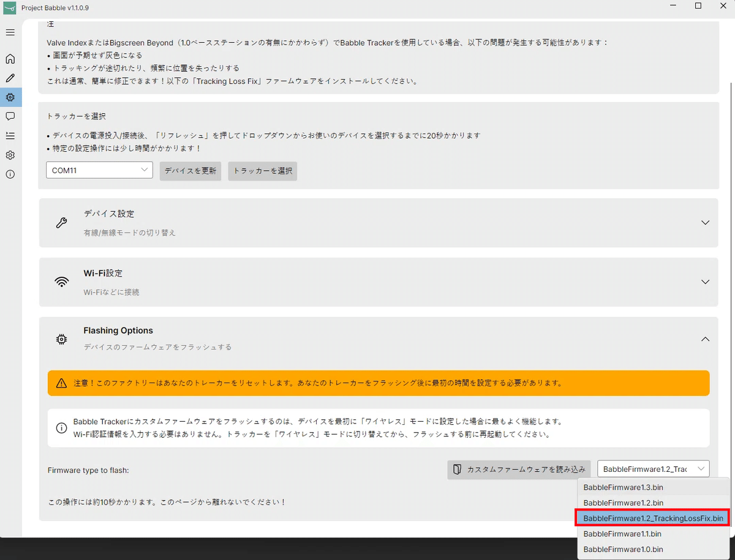Open the checklist sidebar page
735x560 pixels.
pos(10,135)
